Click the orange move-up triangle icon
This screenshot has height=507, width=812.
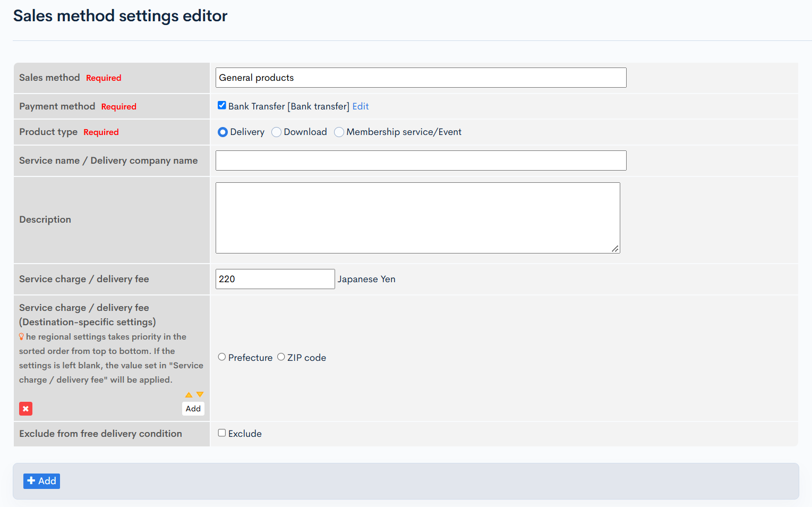(x=189, y=395)
